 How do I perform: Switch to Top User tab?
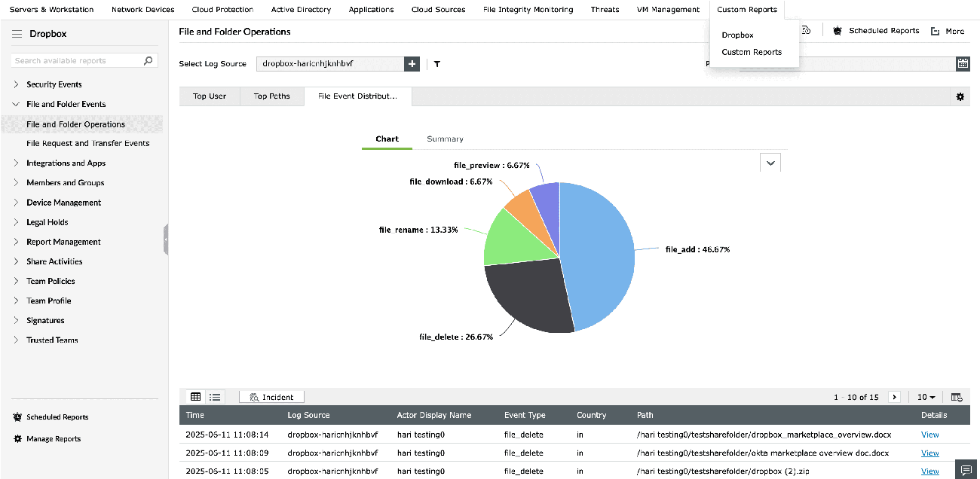click(210, 96)
